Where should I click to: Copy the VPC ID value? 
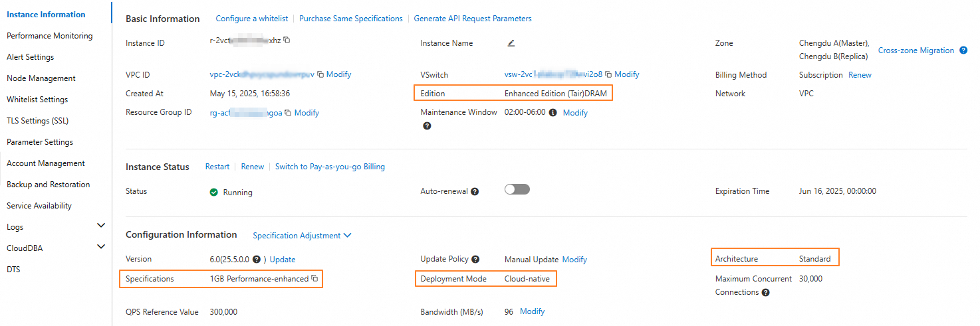pyautogui.click(x=320, y=74)
